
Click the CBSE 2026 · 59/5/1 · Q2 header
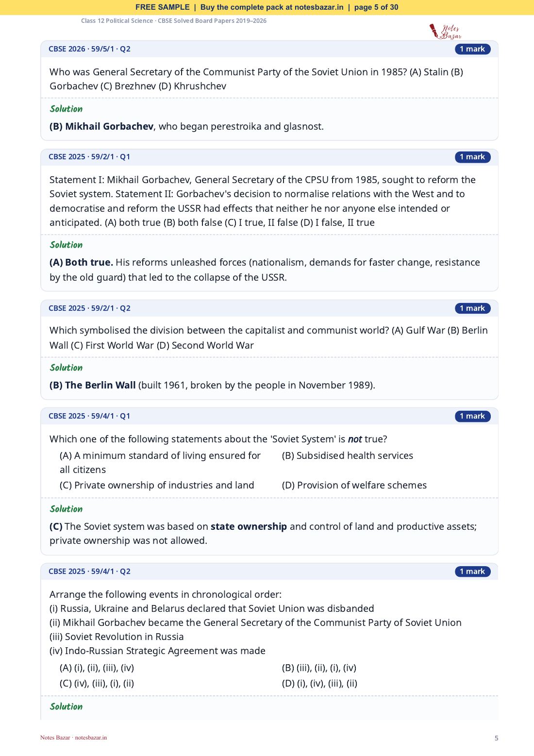coord(89,49)
